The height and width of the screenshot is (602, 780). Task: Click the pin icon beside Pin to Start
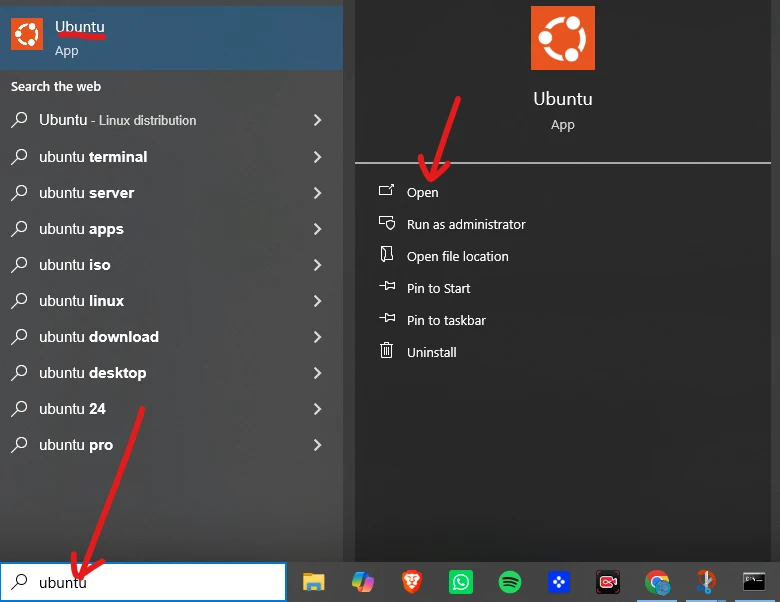387,286
